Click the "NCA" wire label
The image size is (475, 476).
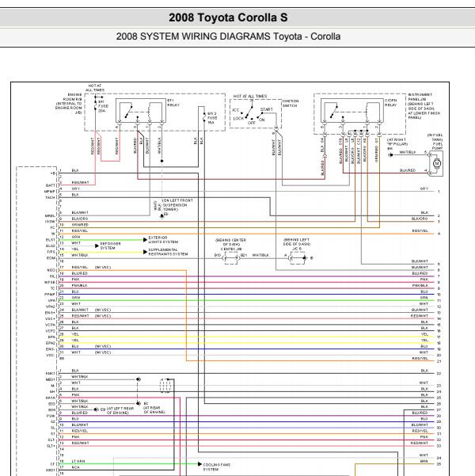pos(75,467)
